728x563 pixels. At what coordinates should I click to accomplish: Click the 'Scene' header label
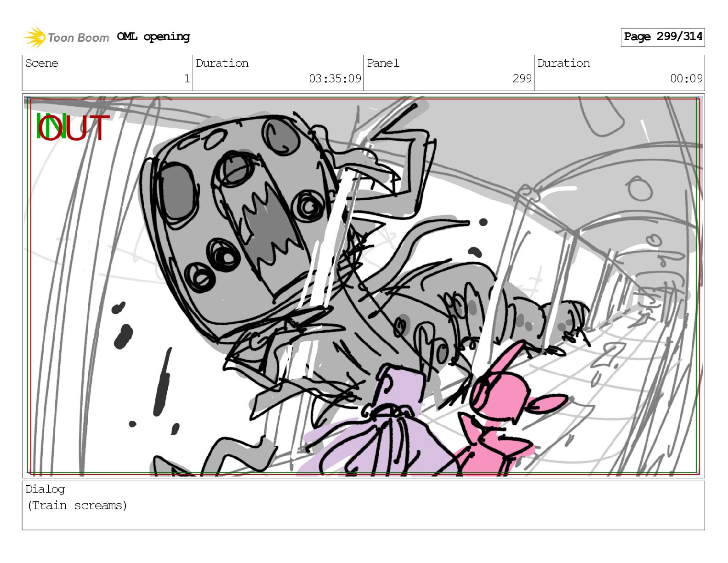(42, 63)
